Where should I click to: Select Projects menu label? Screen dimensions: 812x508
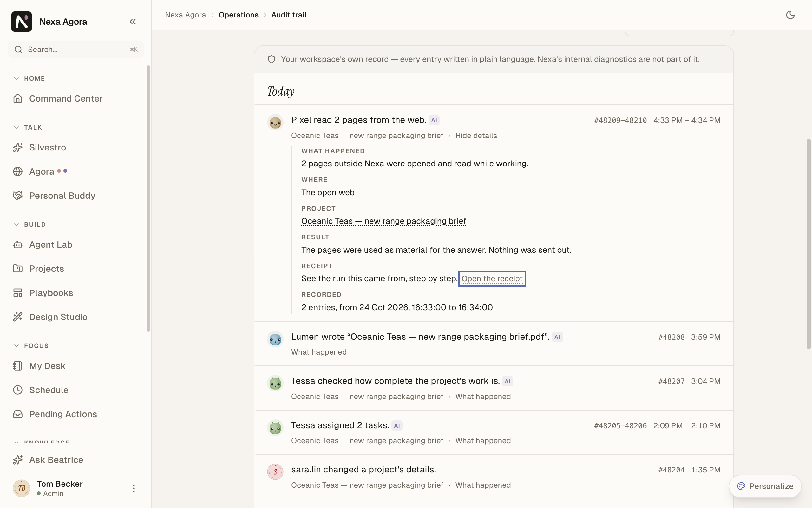tap(47, 269)
